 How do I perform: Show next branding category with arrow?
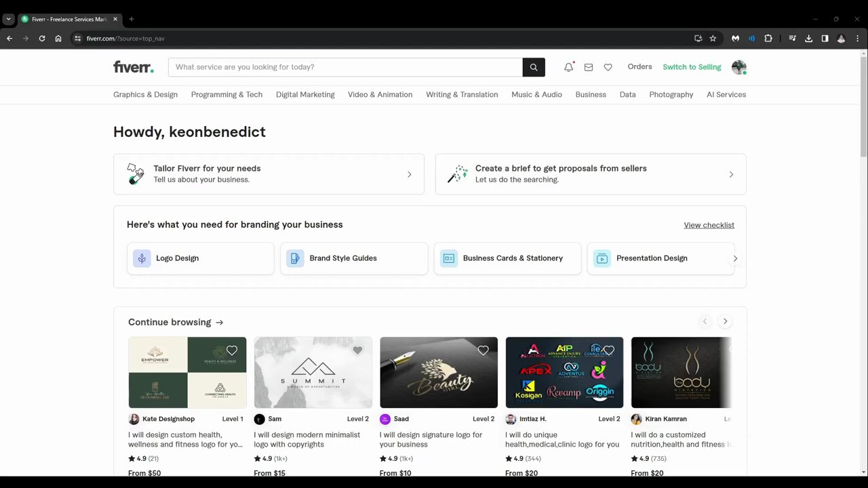[x=735, y=258]
